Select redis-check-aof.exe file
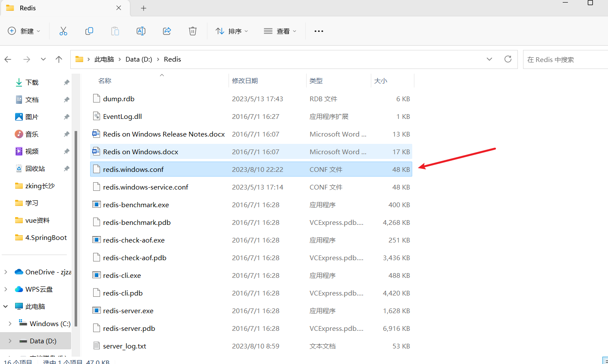This screenshot has width=608, height=364. pos(251,240)
